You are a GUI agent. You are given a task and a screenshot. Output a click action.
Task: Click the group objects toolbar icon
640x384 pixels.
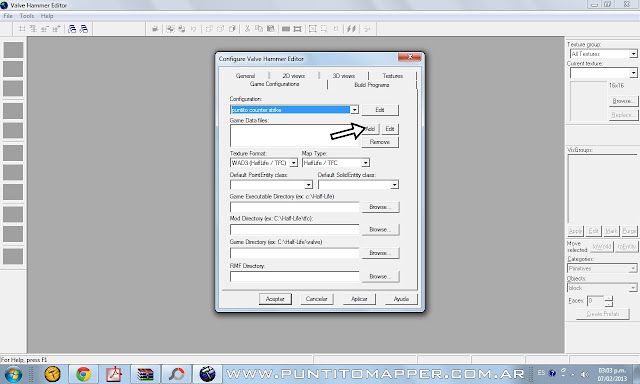(171, 29)
